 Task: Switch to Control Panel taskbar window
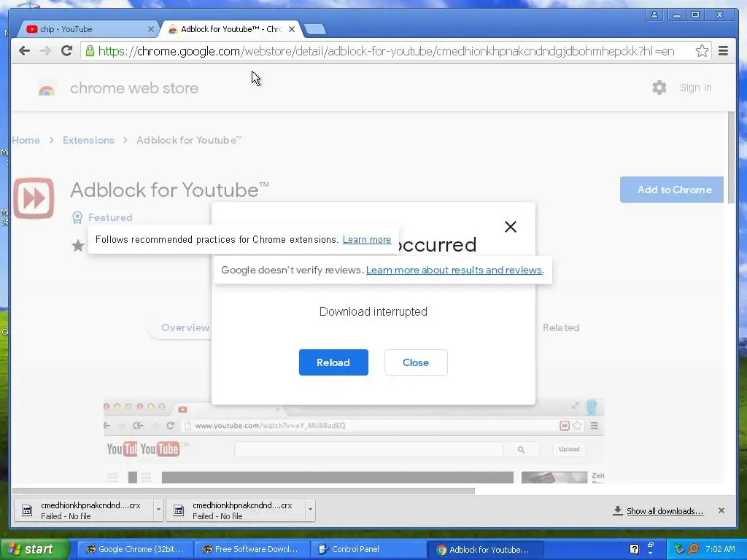[368, 549]
